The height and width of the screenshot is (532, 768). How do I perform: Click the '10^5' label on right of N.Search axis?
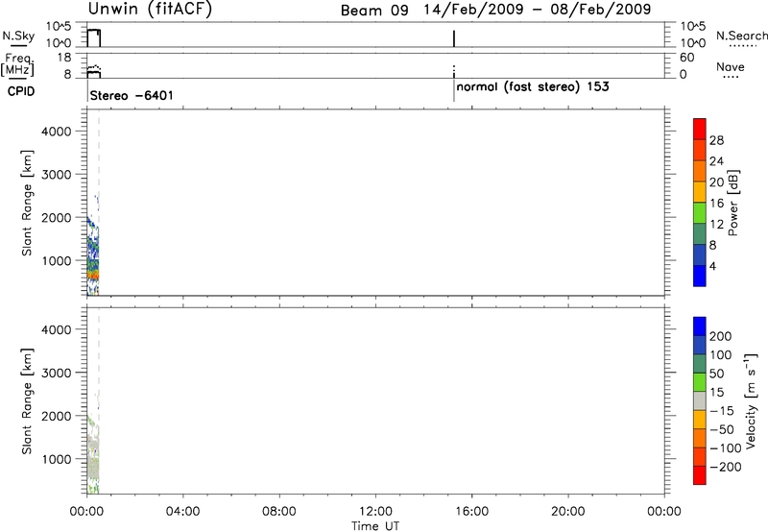(x=692, y=27)
